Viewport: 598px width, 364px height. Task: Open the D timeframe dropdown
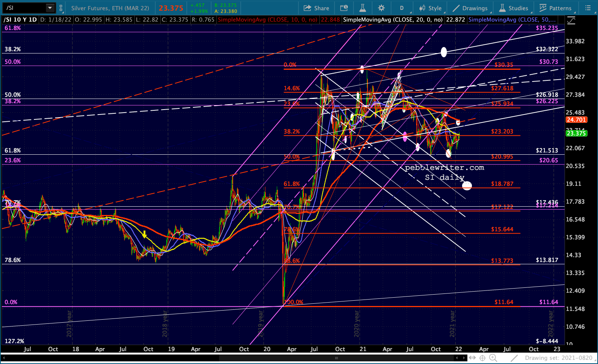tap(402, 8)
